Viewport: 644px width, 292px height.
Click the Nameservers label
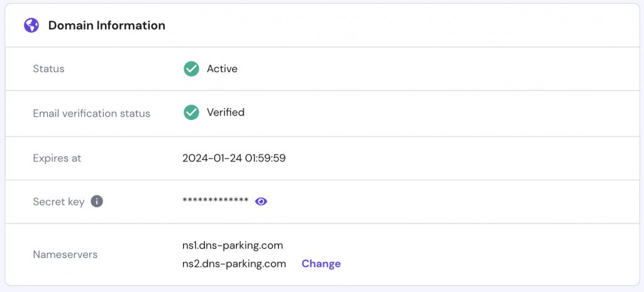(x=65, y=254)
